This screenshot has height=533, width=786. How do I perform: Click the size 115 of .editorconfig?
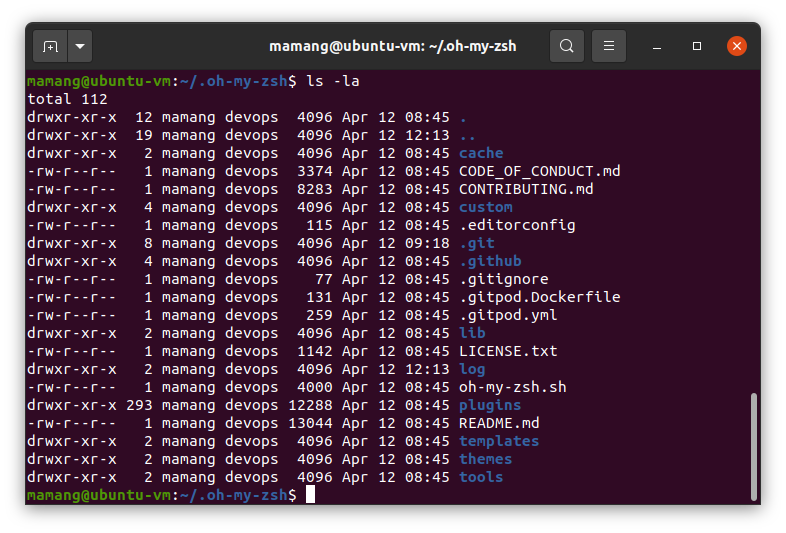[x=319, y=225]
